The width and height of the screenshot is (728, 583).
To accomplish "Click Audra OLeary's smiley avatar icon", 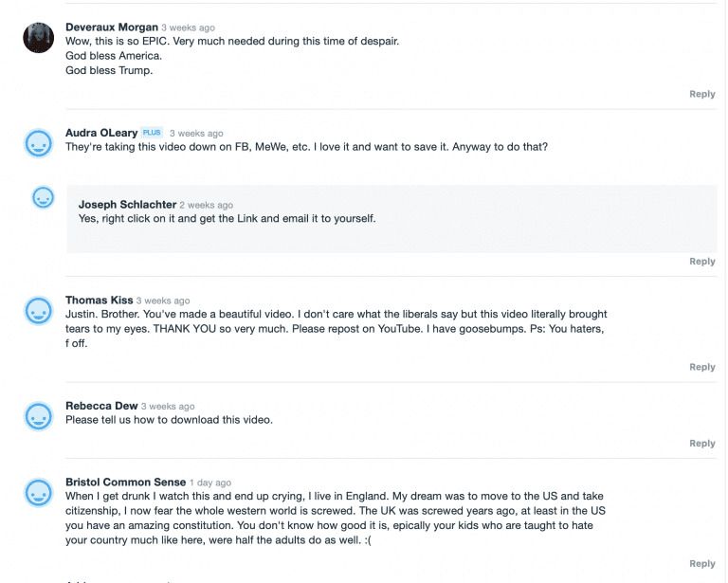I will pyautogui.click(x=38, y=144).
